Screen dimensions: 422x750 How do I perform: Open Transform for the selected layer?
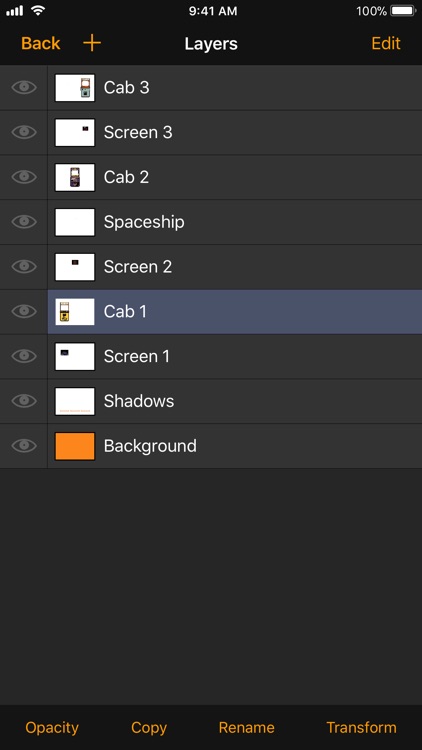point(361,728)
